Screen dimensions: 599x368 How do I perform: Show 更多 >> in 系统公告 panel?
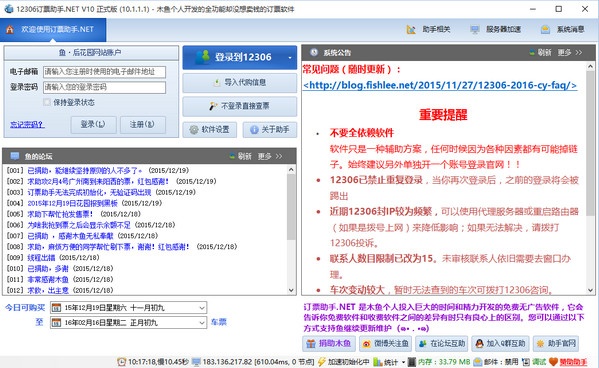coord(570,52)
